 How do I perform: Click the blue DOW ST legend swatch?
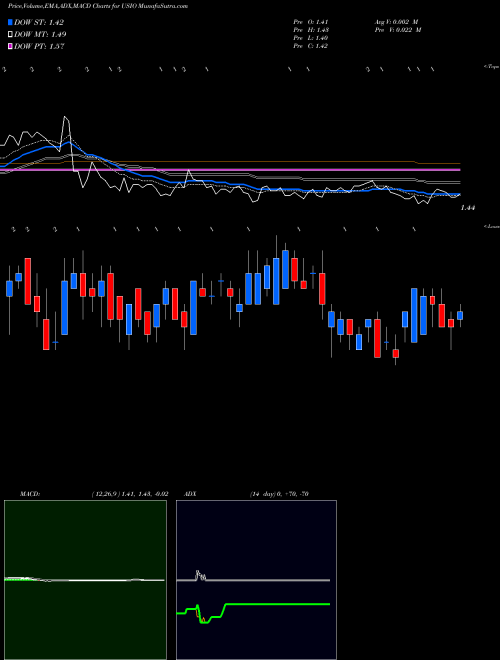pos(10,22)
